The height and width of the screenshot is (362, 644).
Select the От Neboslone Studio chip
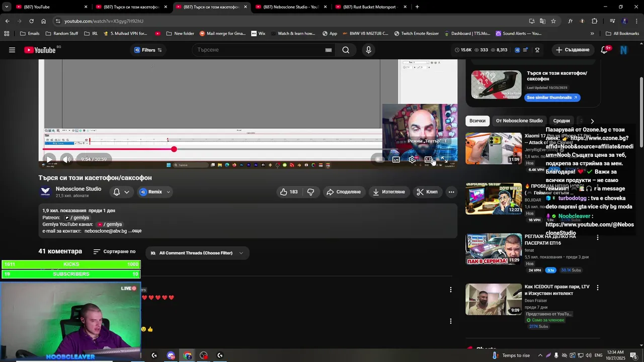click(519, 121)
